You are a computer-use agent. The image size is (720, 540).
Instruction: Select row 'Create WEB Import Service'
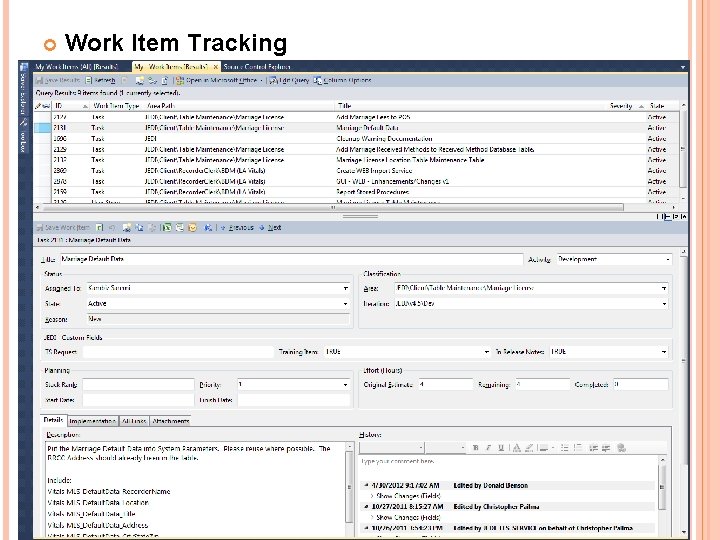[x=356, y=171]
